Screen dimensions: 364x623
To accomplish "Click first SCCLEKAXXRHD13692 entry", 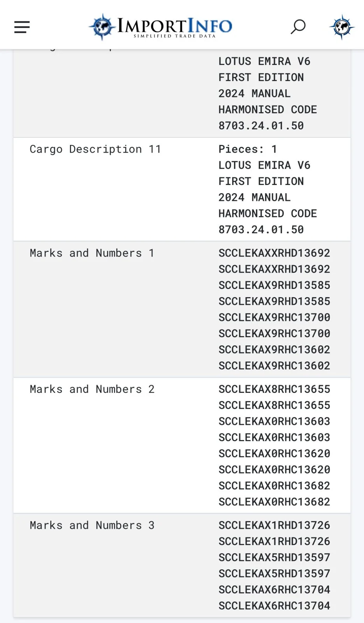I will pyautogui.click(x=274, y=253).
